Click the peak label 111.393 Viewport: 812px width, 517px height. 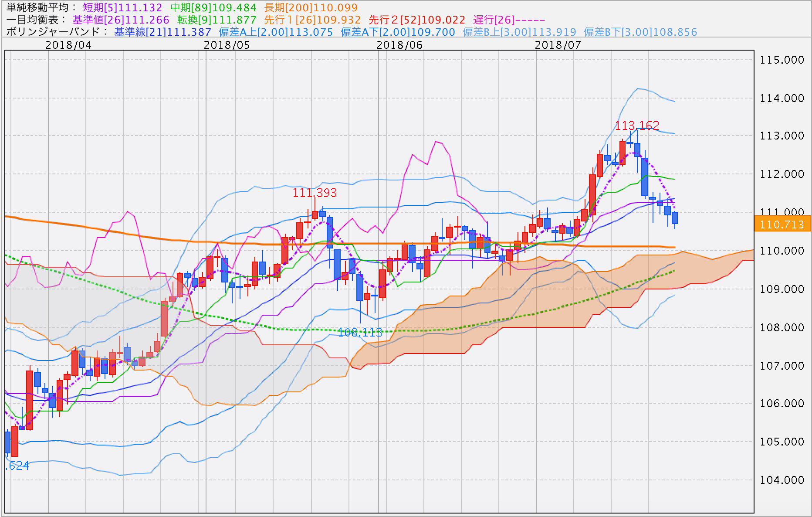coord(315,193)
